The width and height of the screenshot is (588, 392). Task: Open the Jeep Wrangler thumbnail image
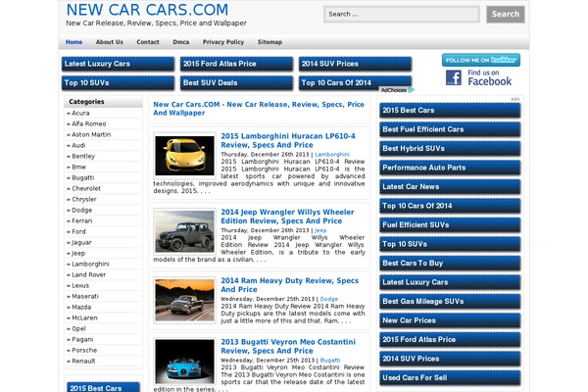point(184,231)
